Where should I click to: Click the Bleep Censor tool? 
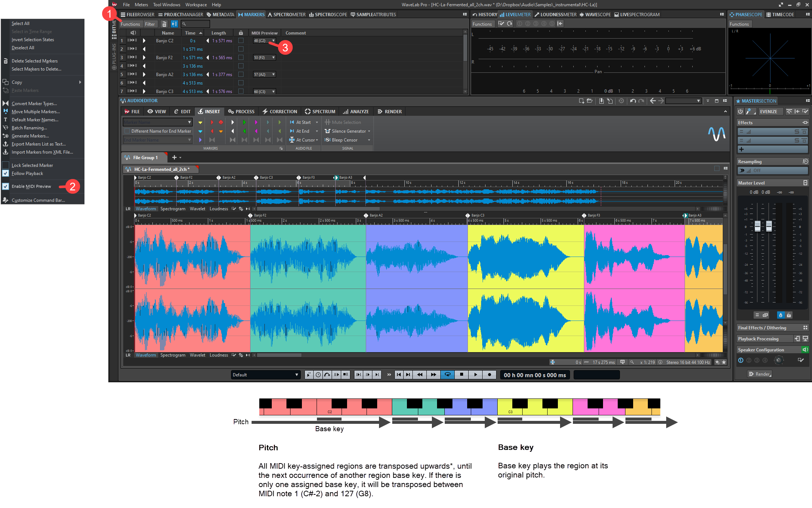[344, 140]
